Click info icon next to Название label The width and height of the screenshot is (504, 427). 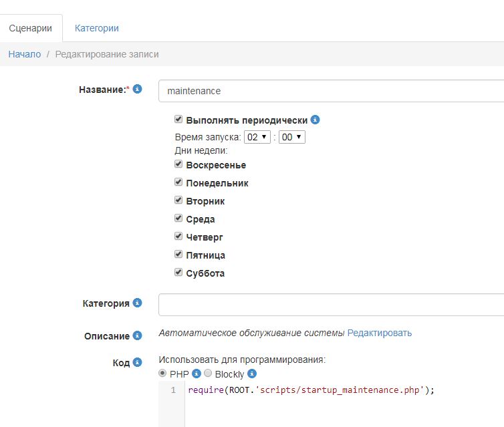[138, 89]
